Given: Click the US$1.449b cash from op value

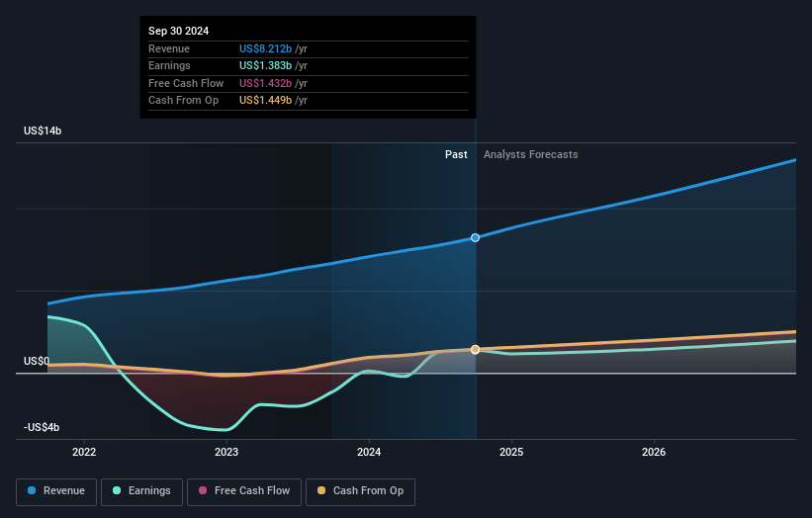Looking at the screenshot, I should [x=266, y=101].
